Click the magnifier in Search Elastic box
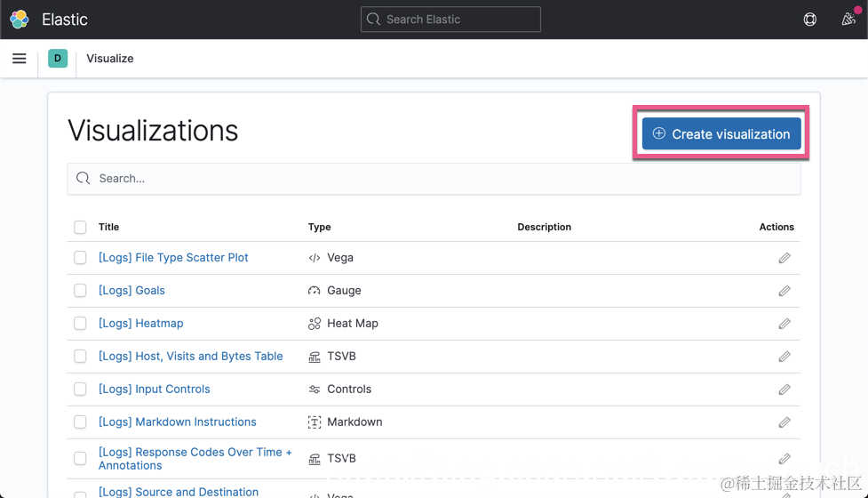The height and width of the screenshot is (498, 868). coord(374,20)
